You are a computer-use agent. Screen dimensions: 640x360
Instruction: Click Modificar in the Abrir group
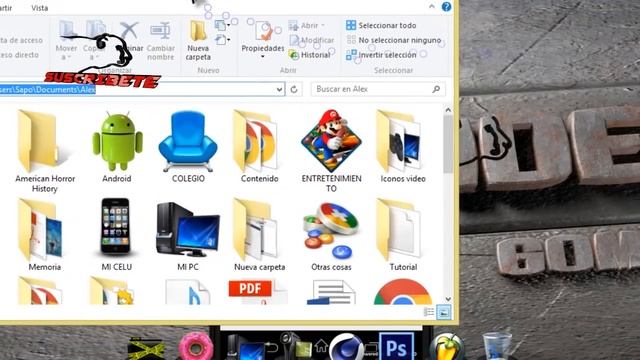tap(312, 40)
